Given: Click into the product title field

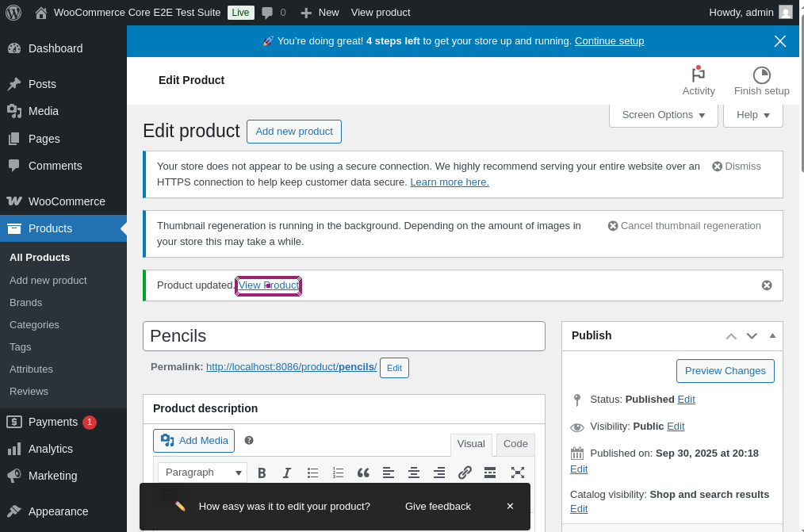Looking at the screenshot, I should click(343, 336).
